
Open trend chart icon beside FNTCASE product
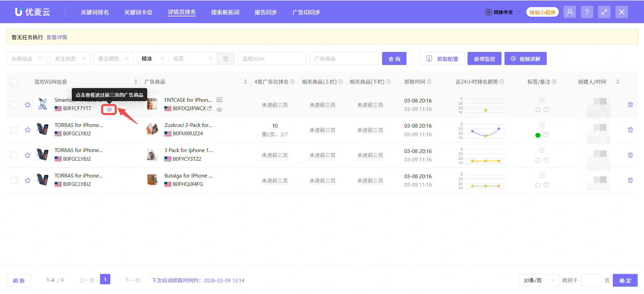pyautogui.click(x=219, y=100)
